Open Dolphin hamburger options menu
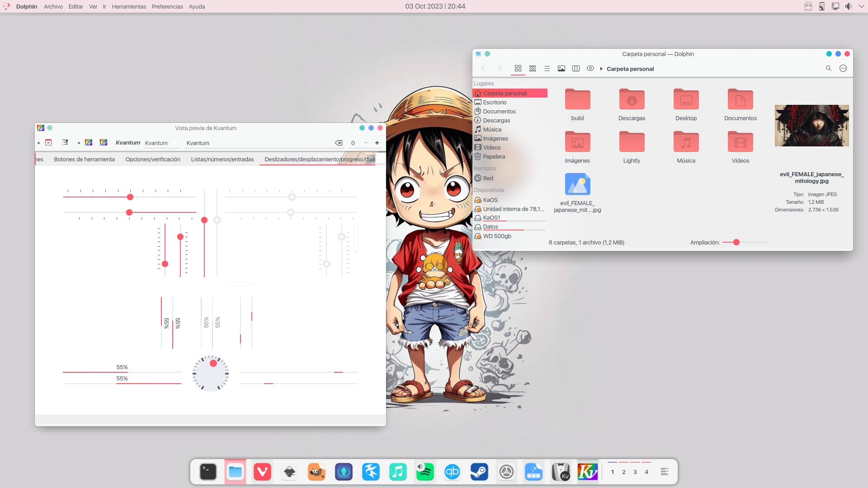 coord(843,68)
